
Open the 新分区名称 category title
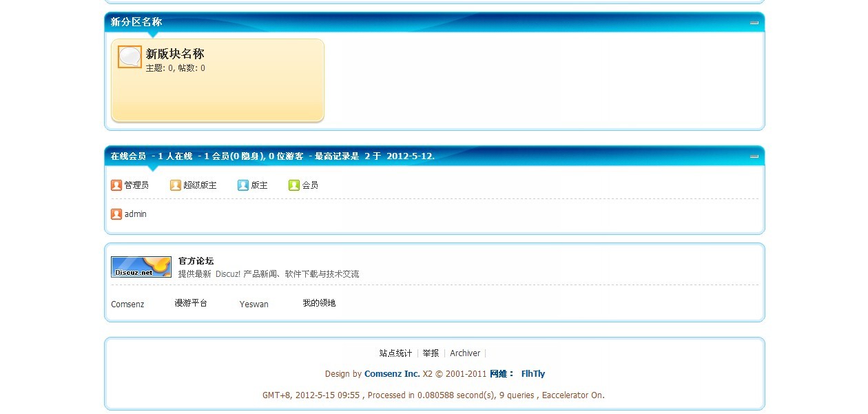[136, 22]
